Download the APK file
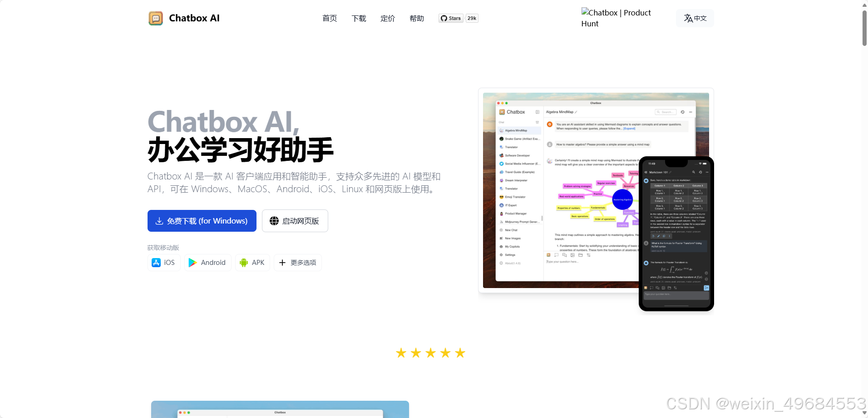The image size is (868, 418). coord(252,263)
